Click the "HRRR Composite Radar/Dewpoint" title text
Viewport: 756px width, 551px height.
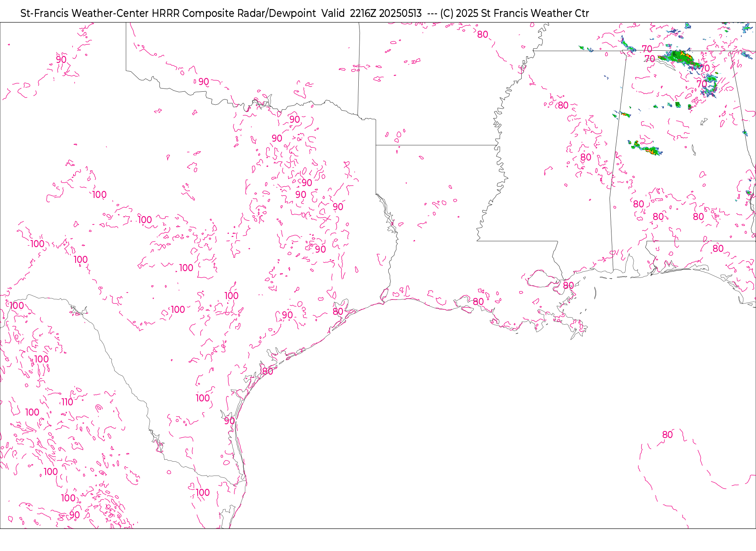coord(233,13)
